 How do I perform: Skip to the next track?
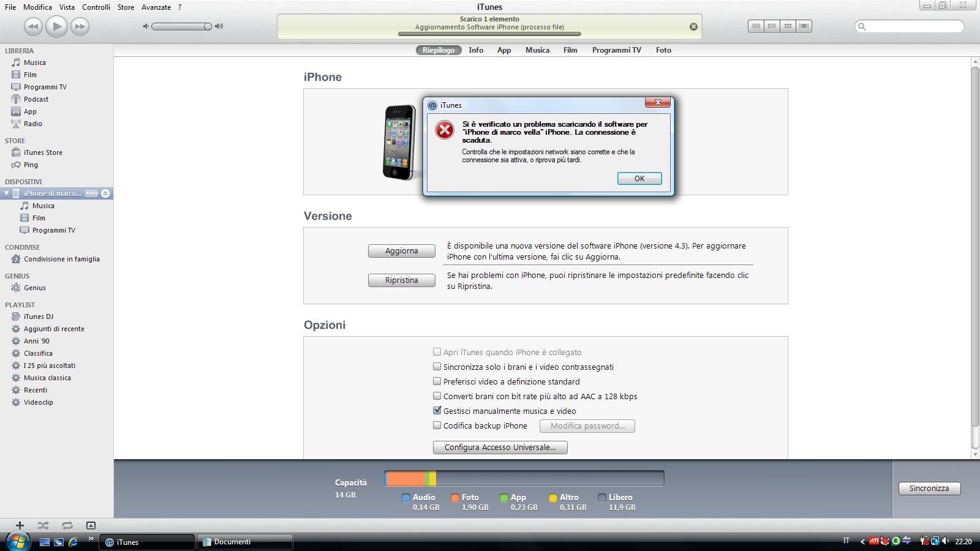pos(80,26)
